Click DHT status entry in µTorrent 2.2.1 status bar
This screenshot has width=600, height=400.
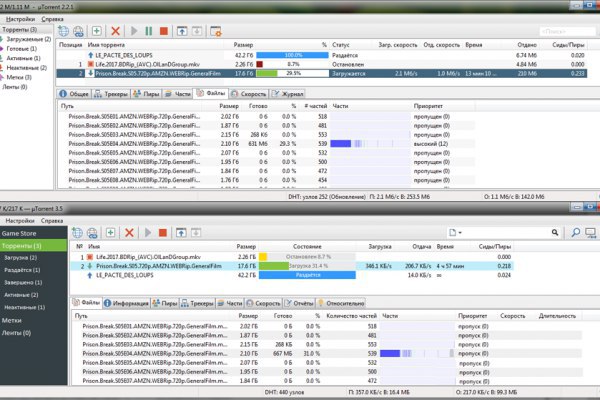point(327,197)
